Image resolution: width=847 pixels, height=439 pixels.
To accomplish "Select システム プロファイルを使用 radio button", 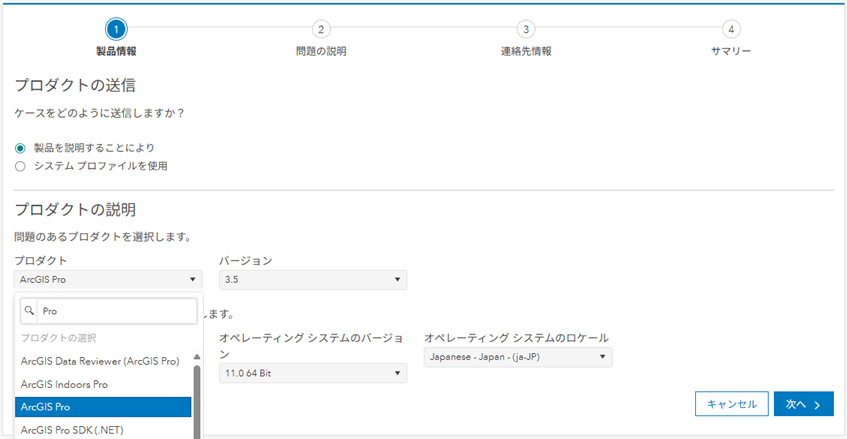I will 20,166.
